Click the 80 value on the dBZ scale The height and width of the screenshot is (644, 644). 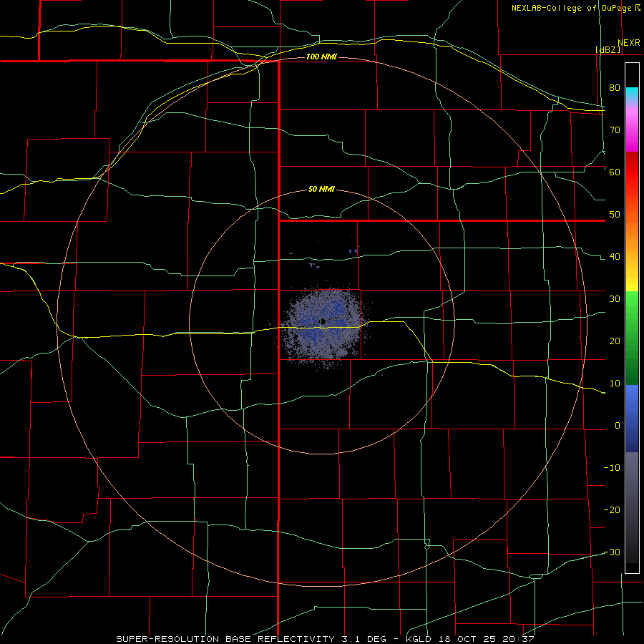click(x=615, y=88)
